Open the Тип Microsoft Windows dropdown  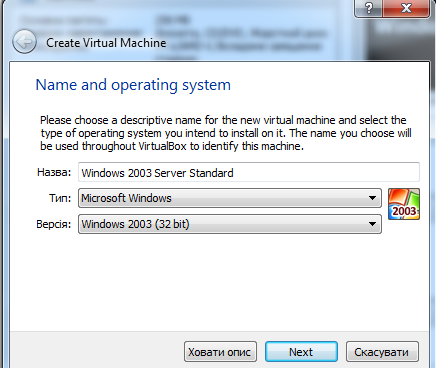[x=230, y=198]
